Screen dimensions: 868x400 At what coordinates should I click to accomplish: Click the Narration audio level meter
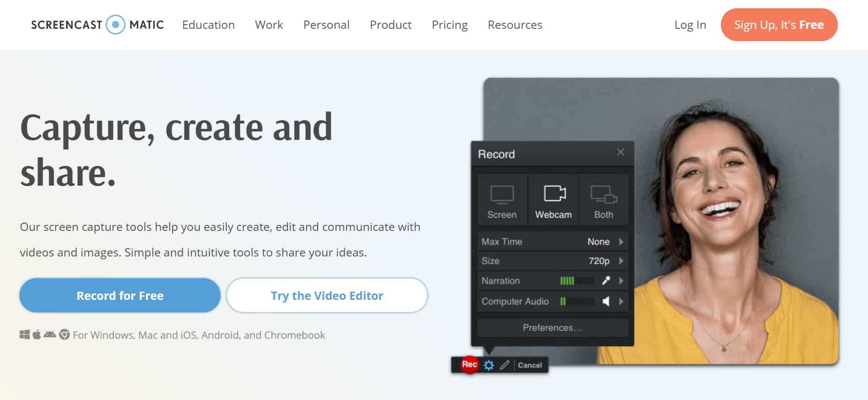(577, 281)
